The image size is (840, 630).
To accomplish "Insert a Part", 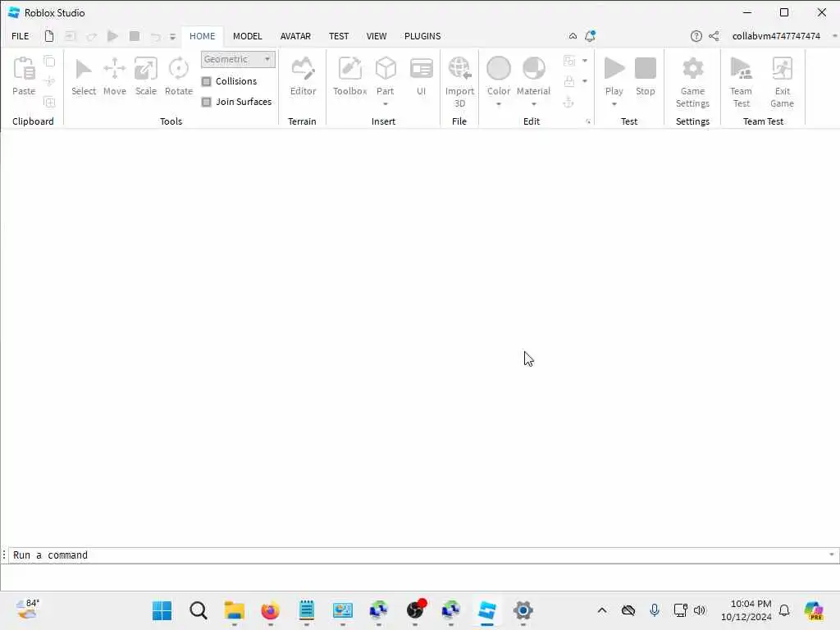I will click(386, 76).
